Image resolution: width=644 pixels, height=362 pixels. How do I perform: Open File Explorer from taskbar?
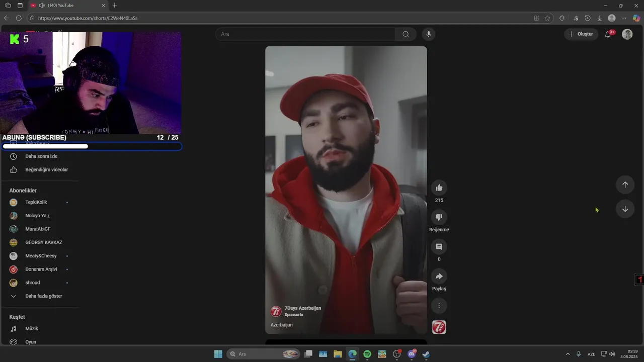(338, 354)
